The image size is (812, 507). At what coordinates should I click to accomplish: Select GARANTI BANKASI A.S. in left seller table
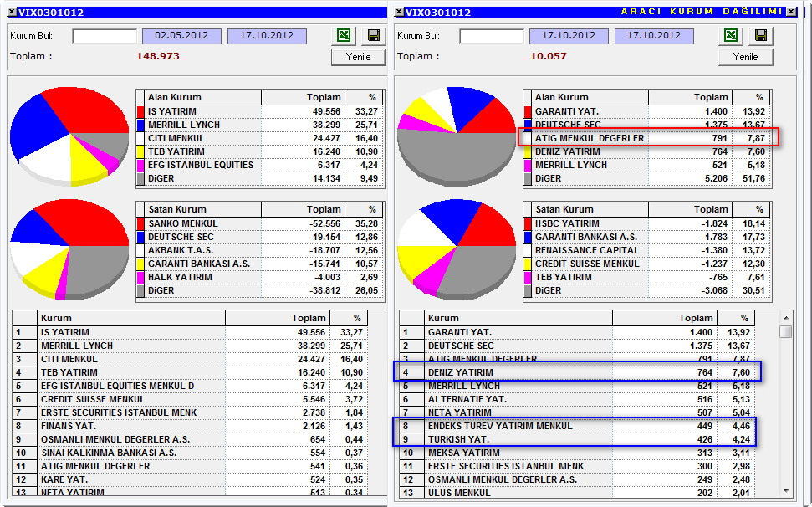[260, 264]
